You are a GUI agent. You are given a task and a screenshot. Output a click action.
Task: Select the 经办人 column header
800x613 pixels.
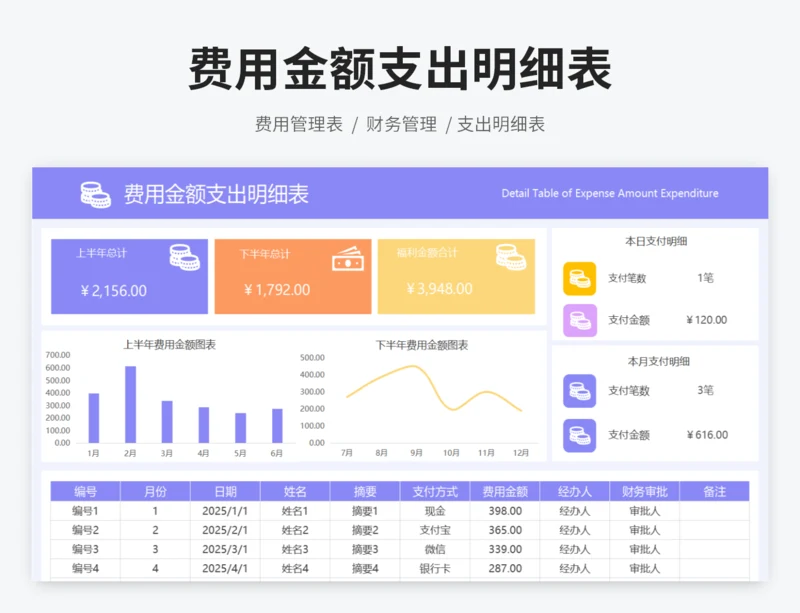point(574,492)
